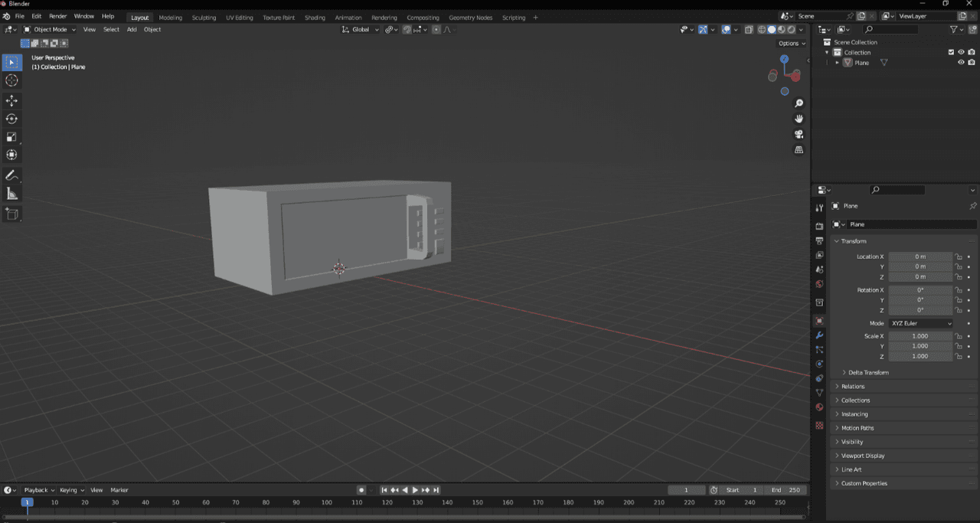This screenshot has width=980, height=523.
Task: Open the Modifier properties wrench tab
Action: click(819, 335)
